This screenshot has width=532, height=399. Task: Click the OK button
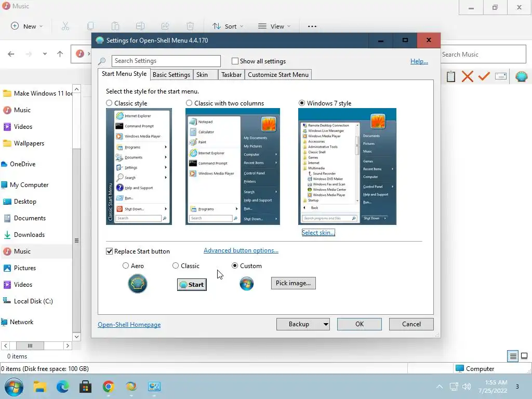(360, 324)
